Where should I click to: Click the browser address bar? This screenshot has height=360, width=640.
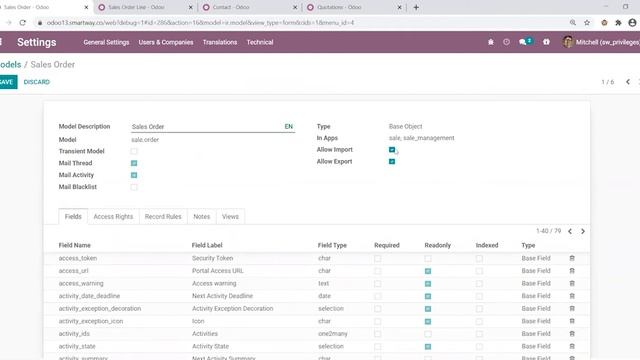tap(302, 23)
